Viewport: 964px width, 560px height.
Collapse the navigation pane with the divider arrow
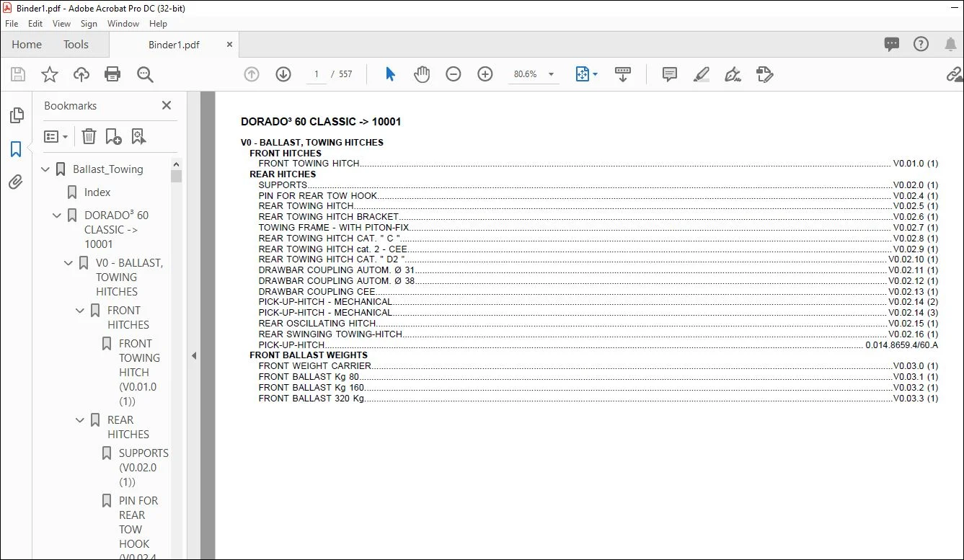click(x=193, y=355)
